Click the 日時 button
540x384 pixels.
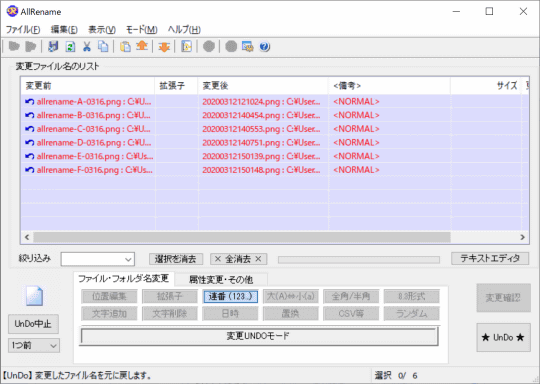tap(230, 314)
